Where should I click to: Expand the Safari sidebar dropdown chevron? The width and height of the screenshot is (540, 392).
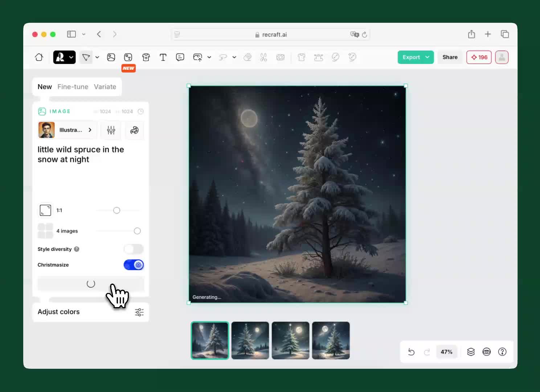tap(83, 34)
